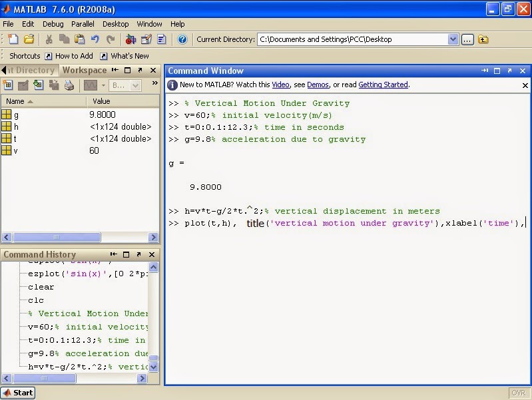Open the GUIDE toolbar icon
This screenshot has height=400, width=532.
146,39
